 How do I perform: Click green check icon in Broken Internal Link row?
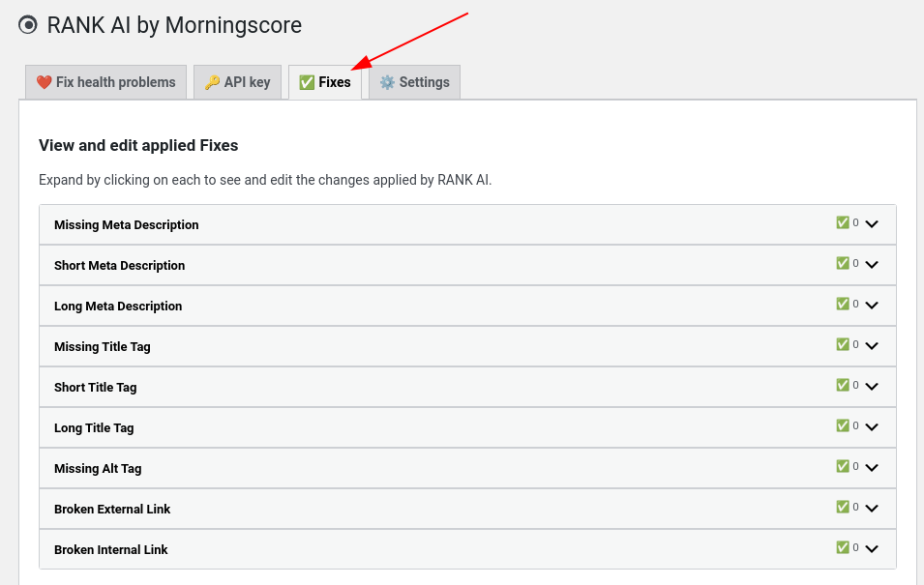(843, 548)
